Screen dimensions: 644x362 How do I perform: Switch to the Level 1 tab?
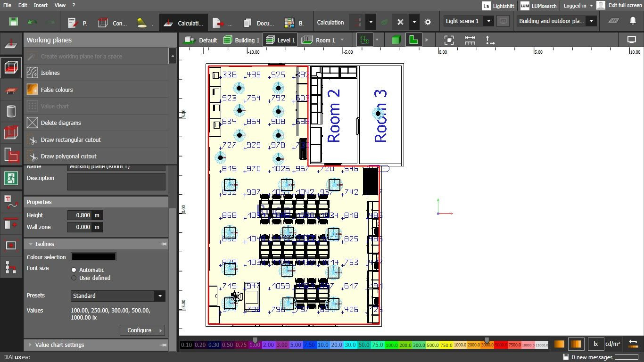(x=280, y=40)
